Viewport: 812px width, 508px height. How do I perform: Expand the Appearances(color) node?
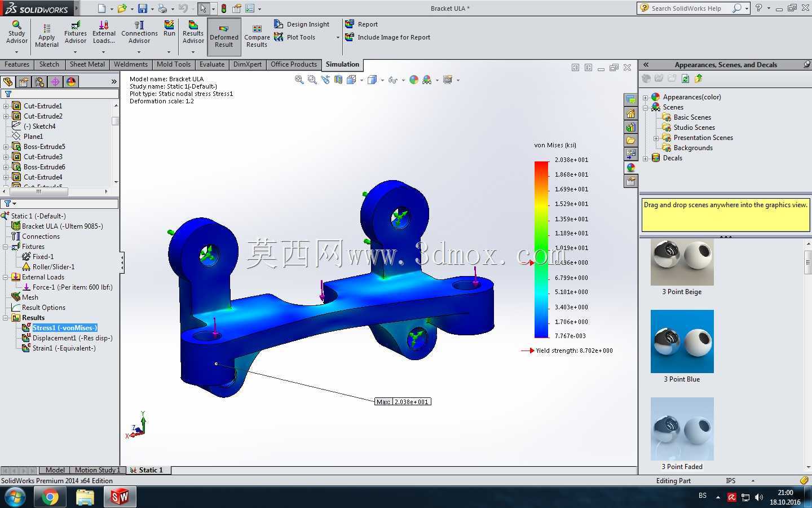pyautogui.click(x=646, y=97)
